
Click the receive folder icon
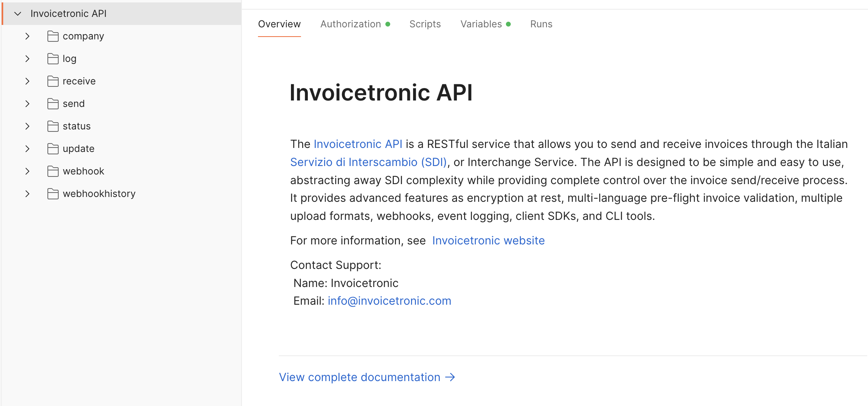tap(53, 81)
